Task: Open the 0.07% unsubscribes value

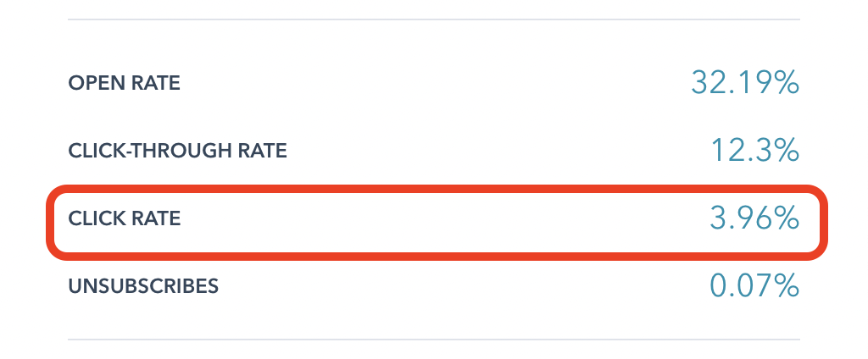Action: 754,286
